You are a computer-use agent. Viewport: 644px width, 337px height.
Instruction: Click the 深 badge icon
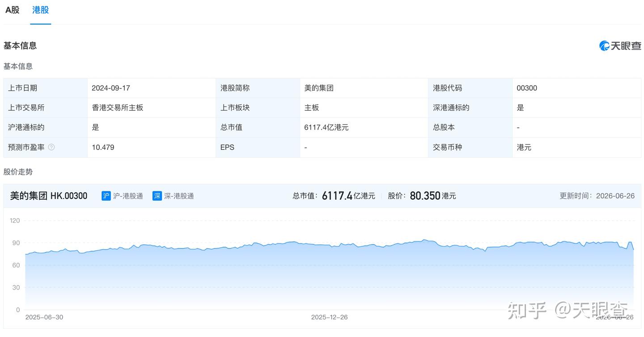[x=157, y=196]
